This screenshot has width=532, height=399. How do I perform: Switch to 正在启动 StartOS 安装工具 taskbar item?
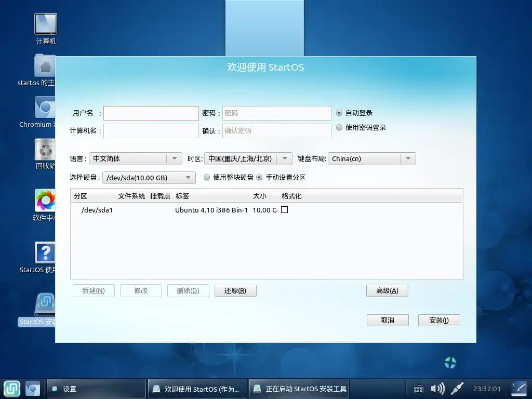(x=299, y=389)
